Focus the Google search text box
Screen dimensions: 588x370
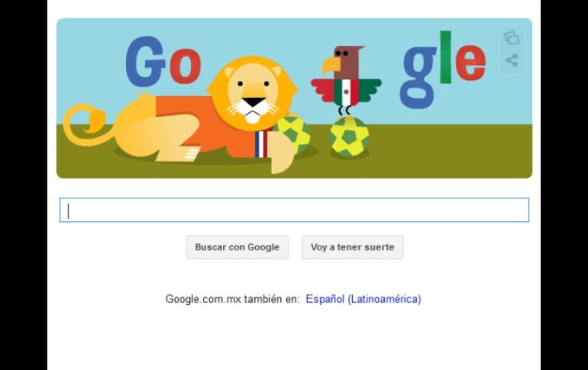[294, 210]
